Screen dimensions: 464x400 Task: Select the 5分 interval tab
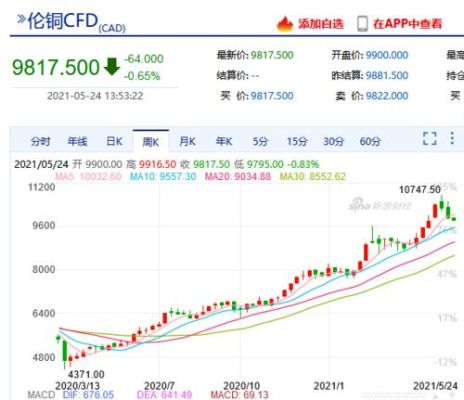pyautogui.click(x=260, y=141)
